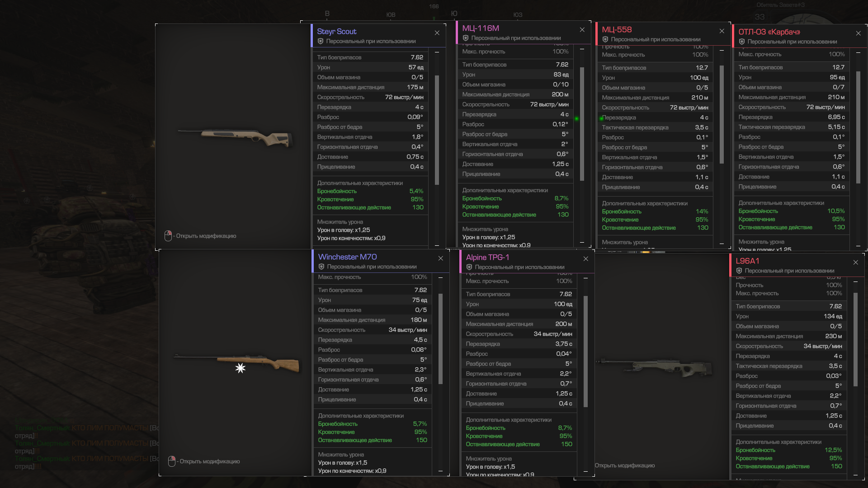This screenshot has width=868, height=488.
Task: Click the МЦ-558 panel scrollbar
Action: 722,115
